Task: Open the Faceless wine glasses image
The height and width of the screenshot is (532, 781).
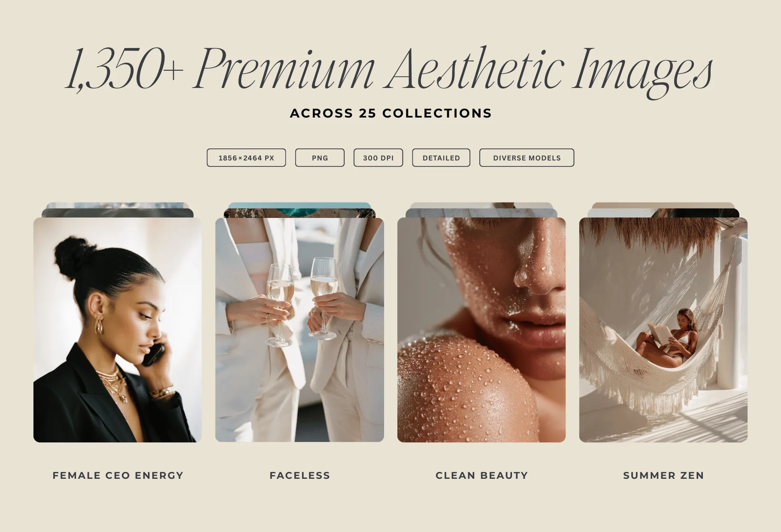Action: coord(300,329)
